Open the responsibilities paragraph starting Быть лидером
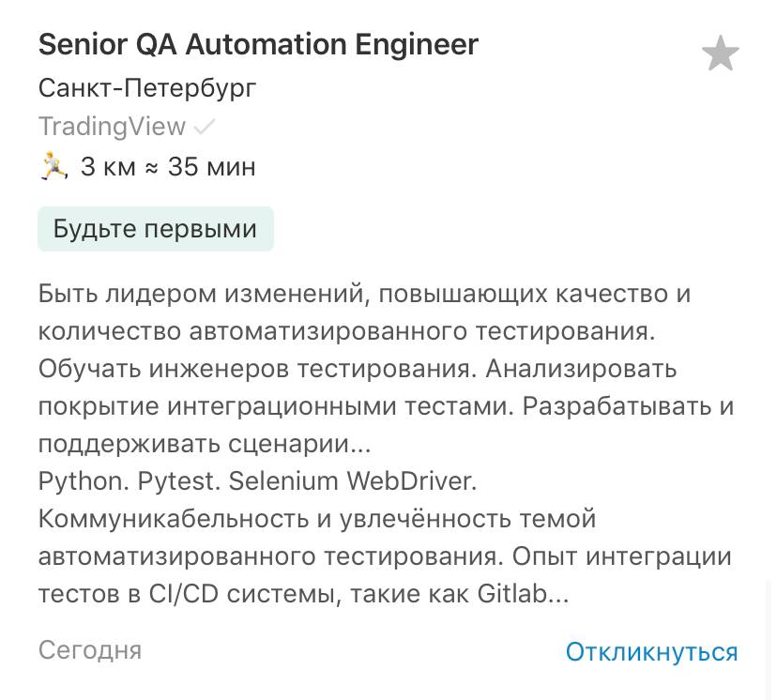 pos(386,369)
